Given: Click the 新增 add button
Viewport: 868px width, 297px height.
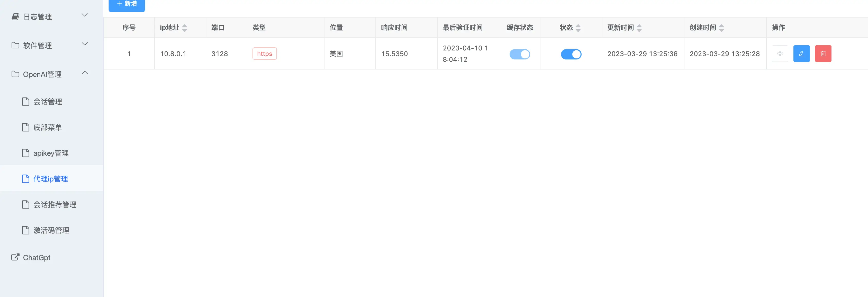Looking at the screenshot, I should pyautogui.click(x=127, y=4).
